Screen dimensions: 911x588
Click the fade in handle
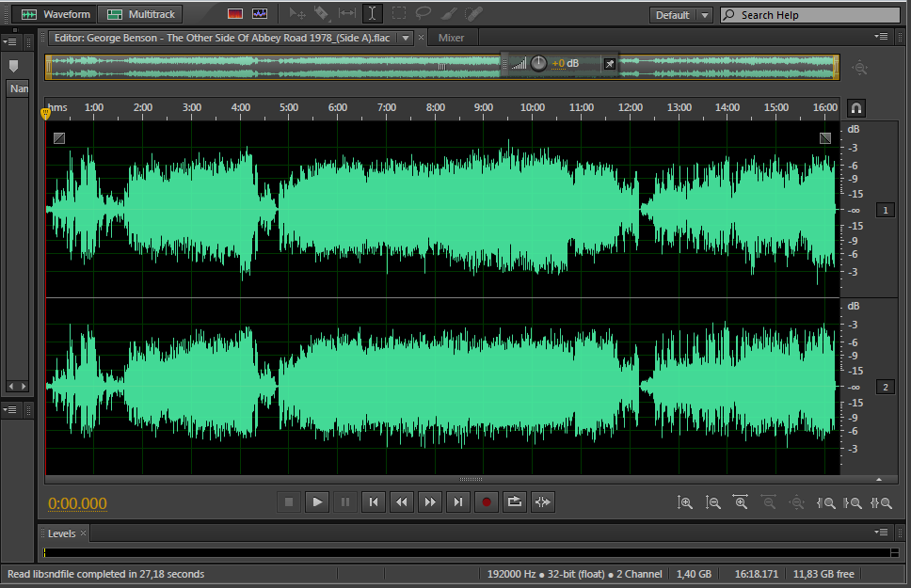click(59, 138)
